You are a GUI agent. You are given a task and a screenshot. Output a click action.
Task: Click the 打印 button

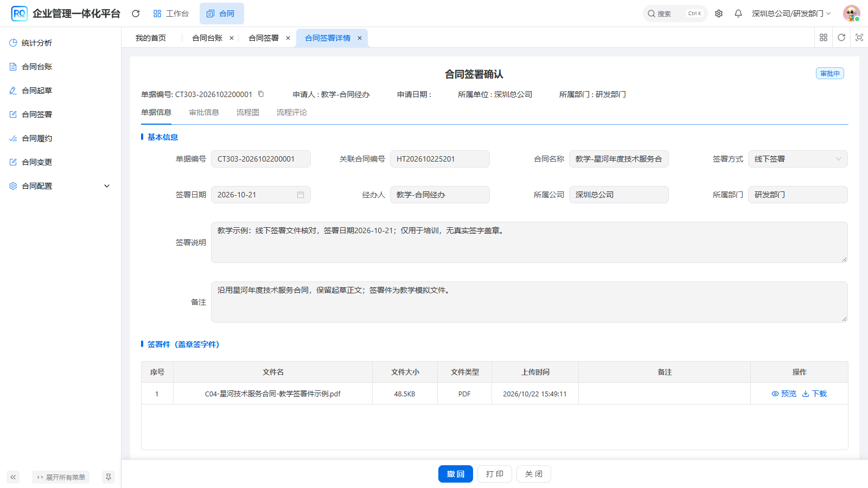495,474
